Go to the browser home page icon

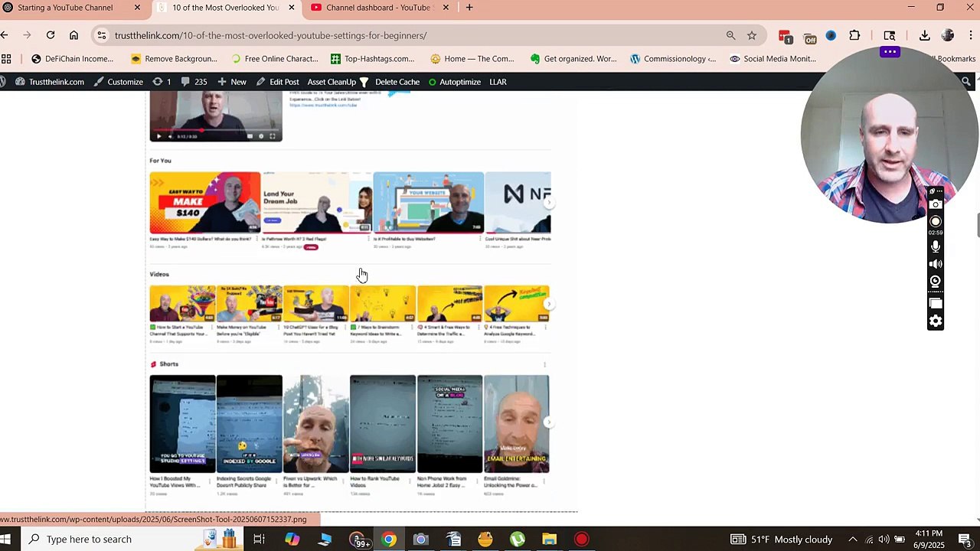tap(73, 35)
